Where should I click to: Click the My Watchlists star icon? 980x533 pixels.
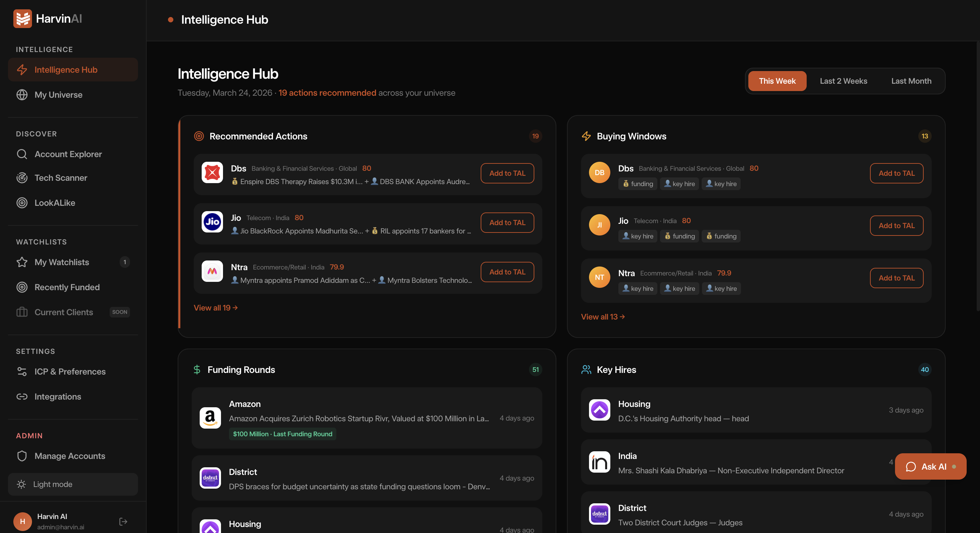point(22,262)
